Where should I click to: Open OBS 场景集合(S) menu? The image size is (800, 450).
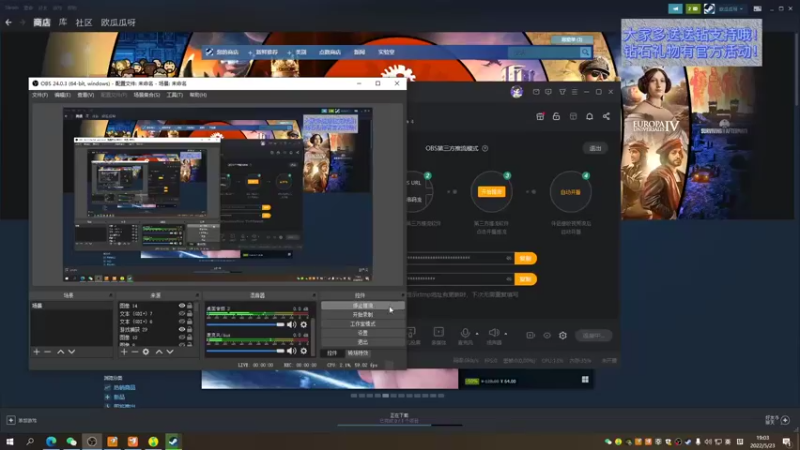pyautogui.click(x=146, y=95)
